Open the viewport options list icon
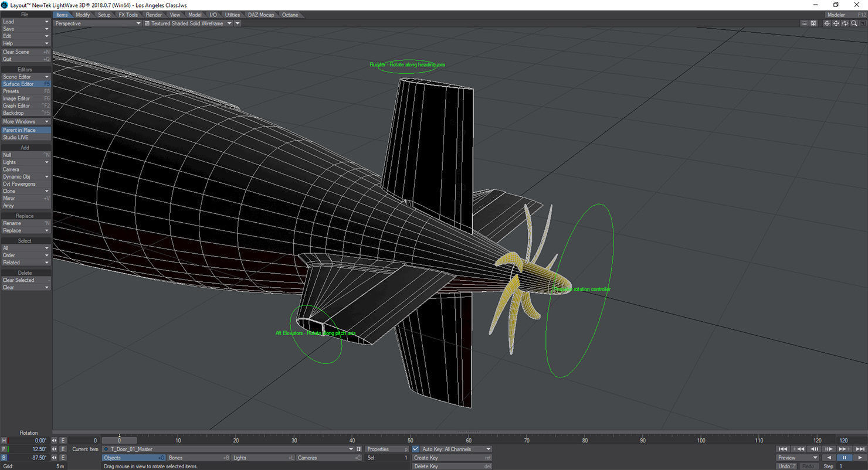The image size is (868, 470). [x=805, y=23]
